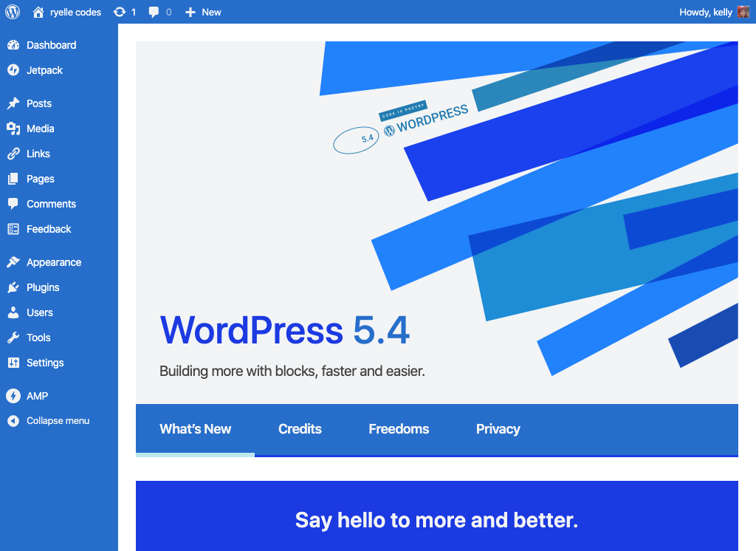Open the updates icon showing 1
This screenshot has width=756, height=551.
click(x=119, y=12)
